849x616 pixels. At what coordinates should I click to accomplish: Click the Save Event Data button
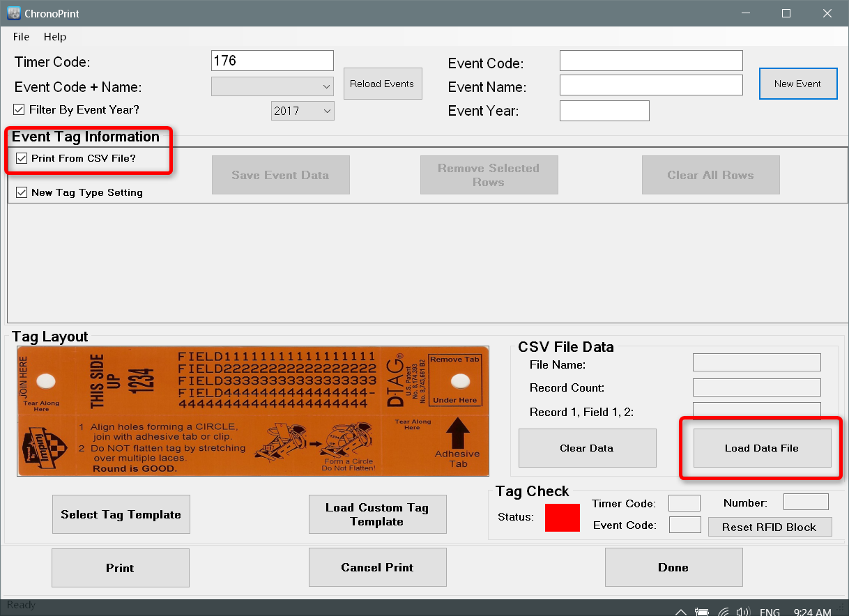point(280,175)
